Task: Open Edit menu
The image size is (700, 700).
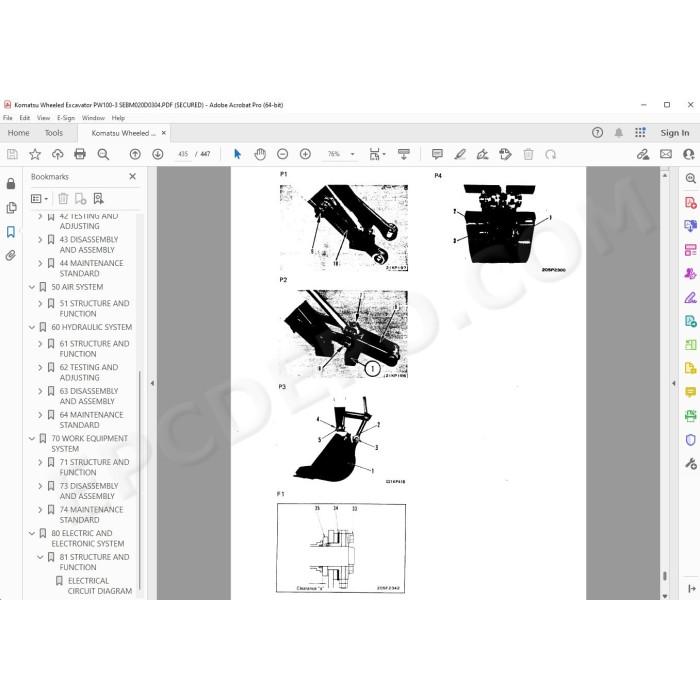Action: [25, 118]
